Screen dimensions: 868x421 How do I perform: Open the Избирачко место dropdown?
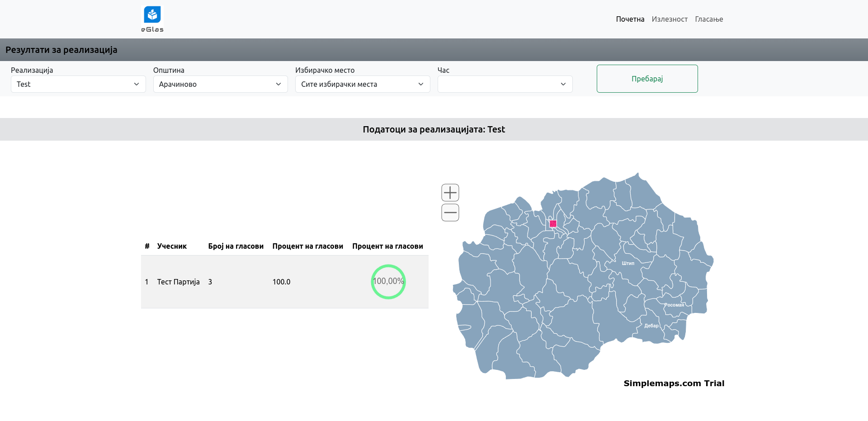pyautogui.click(x=362, y=84)
